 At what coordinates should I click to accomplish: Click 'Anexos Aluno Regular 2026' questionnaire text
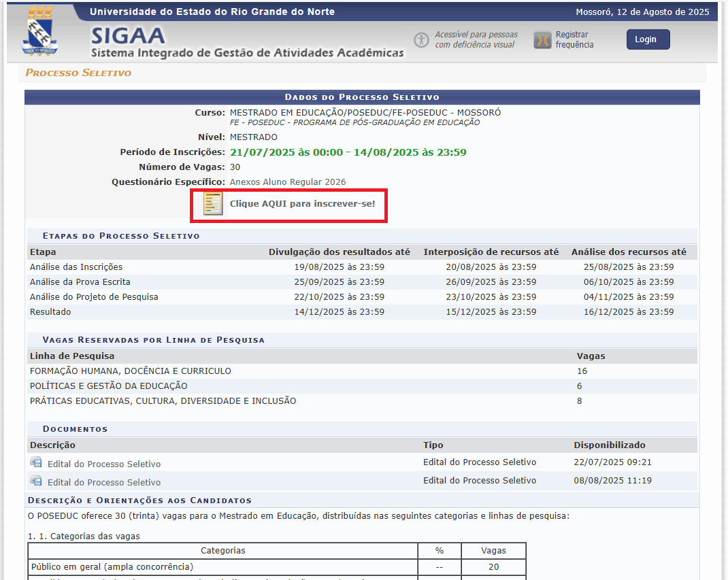pyautogui.click(x=288, y=182)
